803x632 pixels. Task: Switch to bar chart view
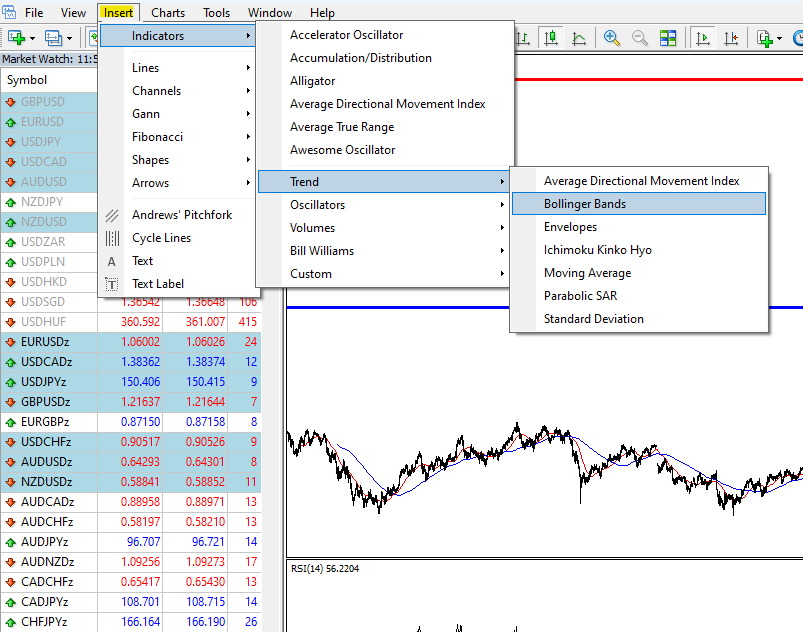[x=521, y=37]
